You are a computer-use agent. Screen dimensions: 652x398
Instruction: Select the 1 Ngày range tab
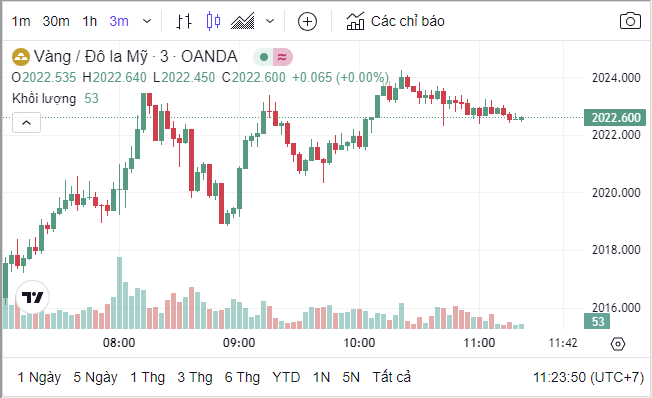[x=40, y=377]
